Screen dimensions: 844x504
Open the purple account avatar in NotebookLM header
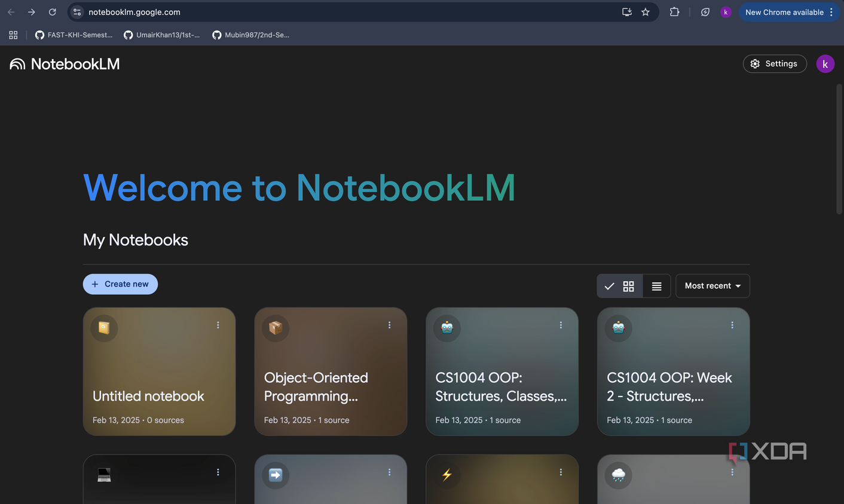[825, 64]
